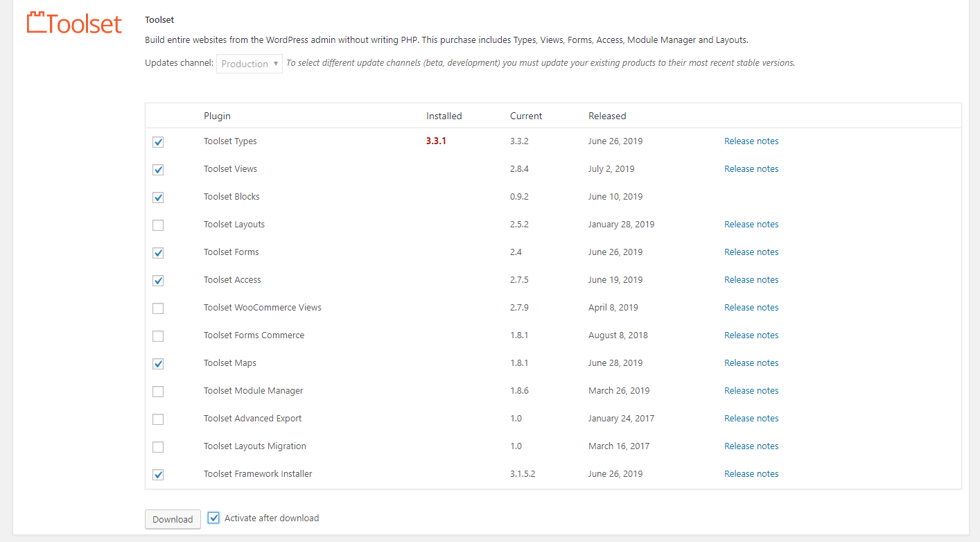Uncheck the Toolset Access checkbox
980x542 pixels.
(158, 281)
